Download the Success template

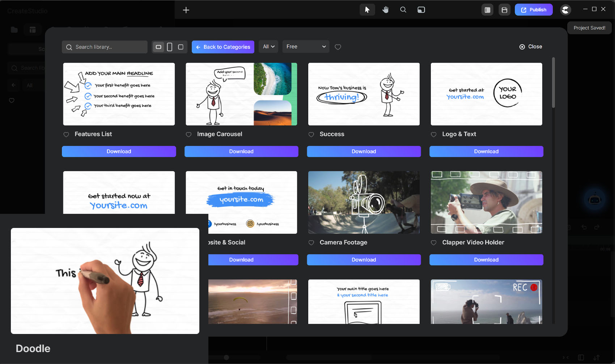click(364, 152)
